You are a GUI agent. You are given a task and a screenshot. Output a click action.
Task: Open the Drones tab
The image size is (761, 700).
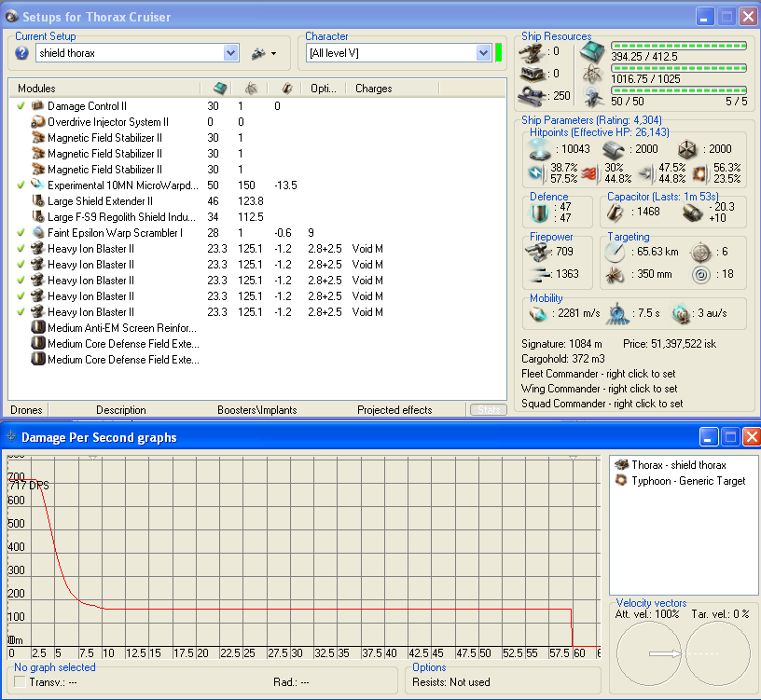click(26, 410)
